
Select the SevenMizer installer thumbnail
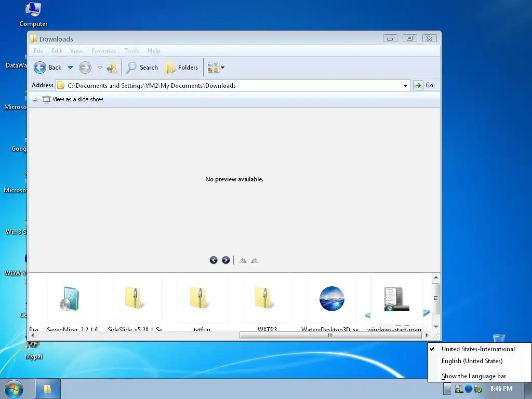(72, 299)
